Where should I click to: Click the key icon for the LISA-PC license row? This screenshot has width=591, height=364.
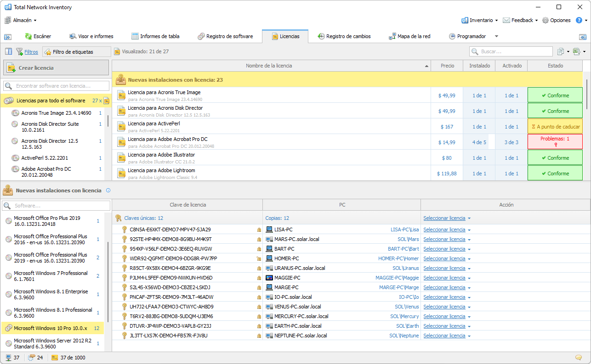click(124, 230)
